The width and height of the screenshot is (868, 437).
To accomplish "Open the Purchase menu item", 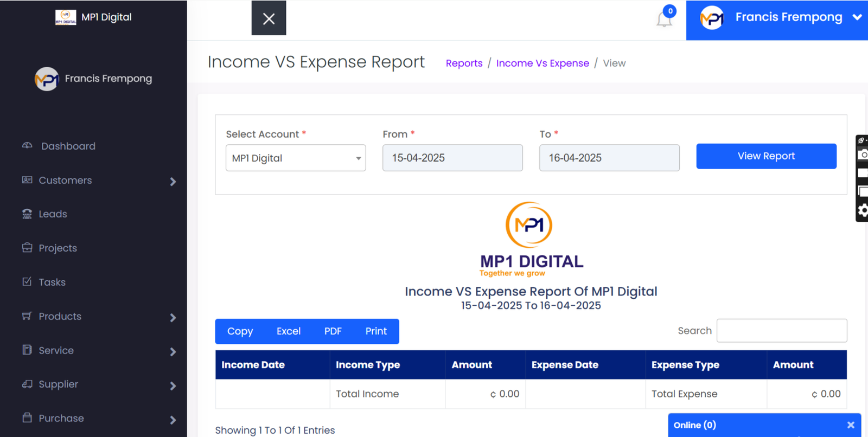I will [61, 419].
